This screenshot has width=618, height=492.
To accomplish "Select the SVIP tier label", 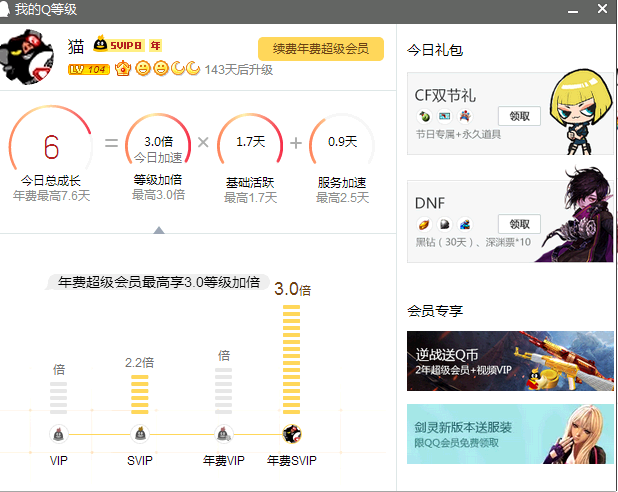I will coord(140,460).
